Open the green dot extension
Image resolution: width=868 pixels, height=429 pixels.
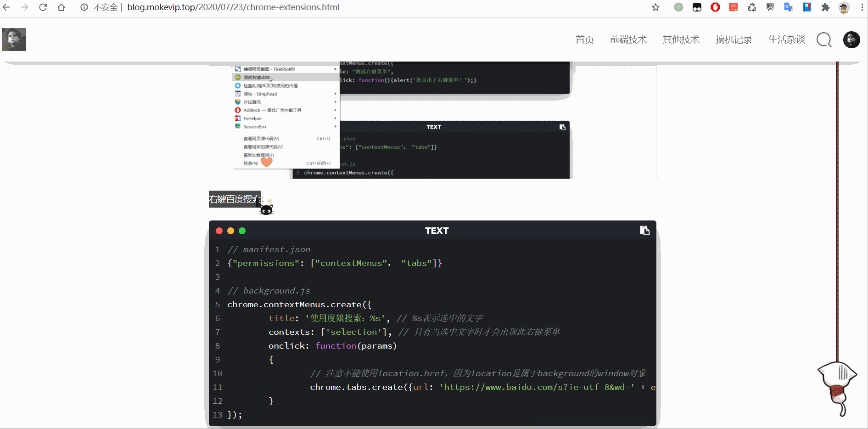tap(678, 7)
